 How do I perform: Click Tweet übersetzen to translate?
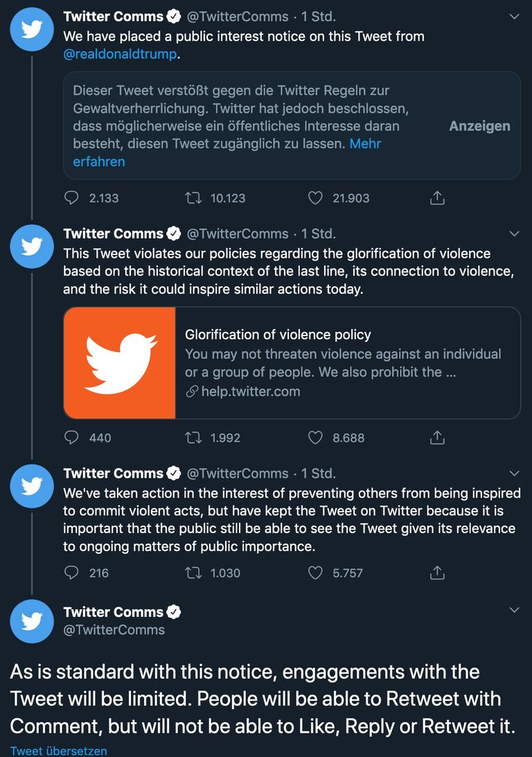[x=59, y=751]
